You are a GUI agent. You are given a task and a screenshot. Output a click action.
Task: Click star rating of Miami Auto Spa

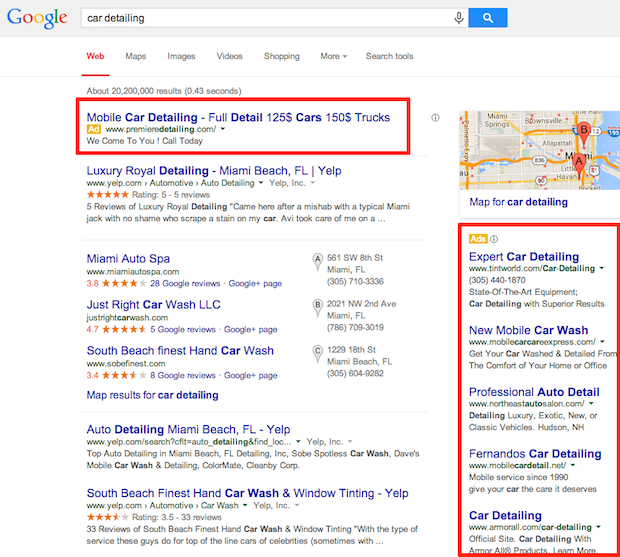(124, 283)
